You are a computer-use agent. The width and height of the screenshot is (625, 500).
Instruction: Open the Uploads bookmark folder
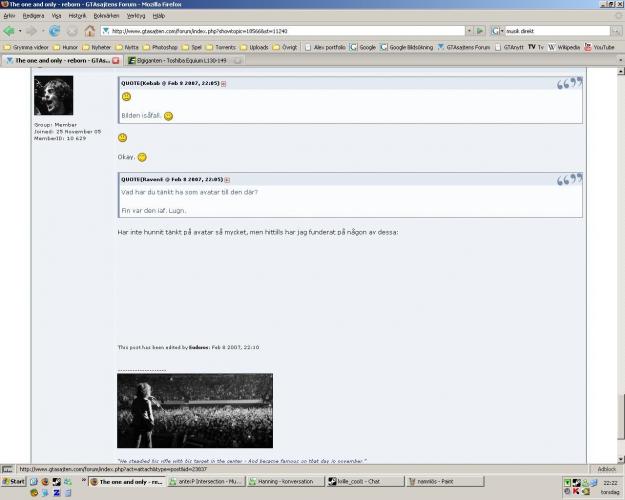(x=254, y=47)
